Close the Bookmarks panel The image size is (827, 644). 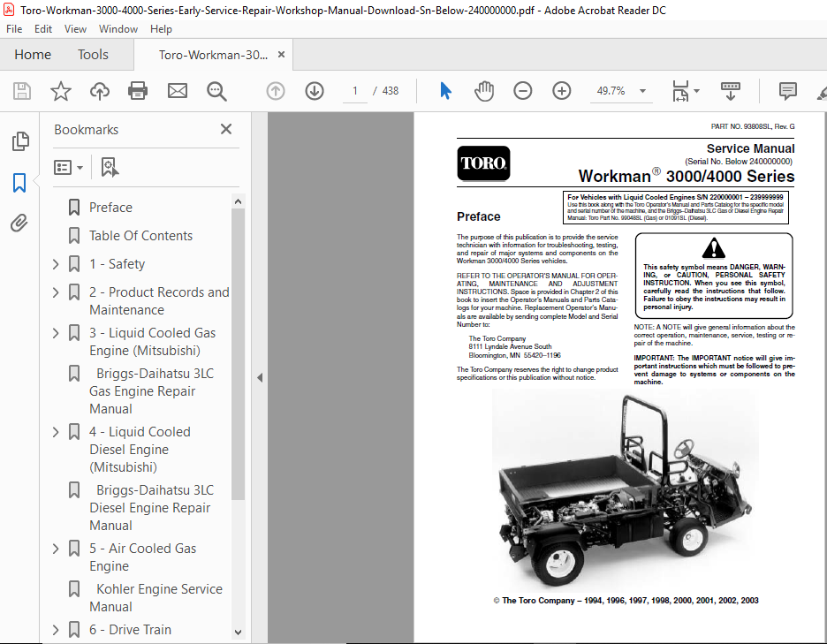point(226,129)
